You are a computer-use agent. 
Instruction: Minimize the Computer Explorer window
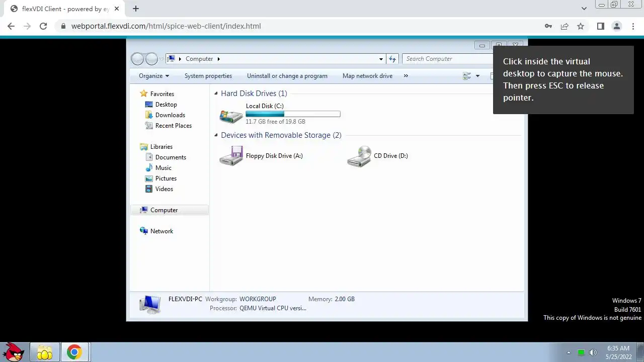click(x=482, y=46)
